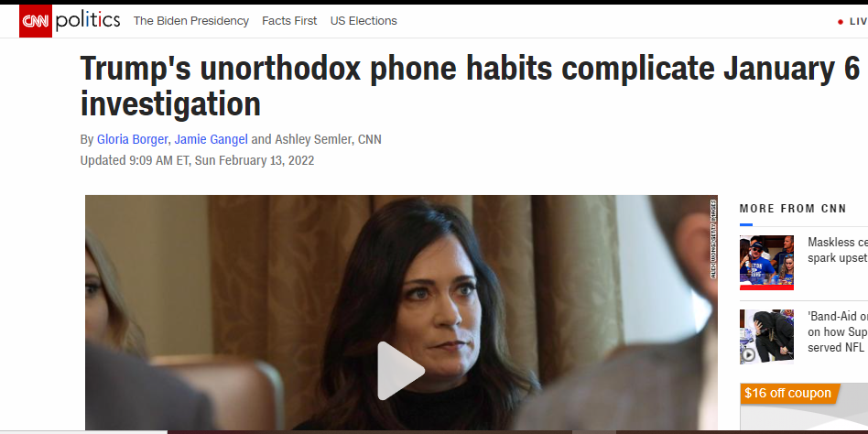
Task: Open the Band-Aid NFL story thumbnail
Action: pyautogui.click(x=766, y=337)
